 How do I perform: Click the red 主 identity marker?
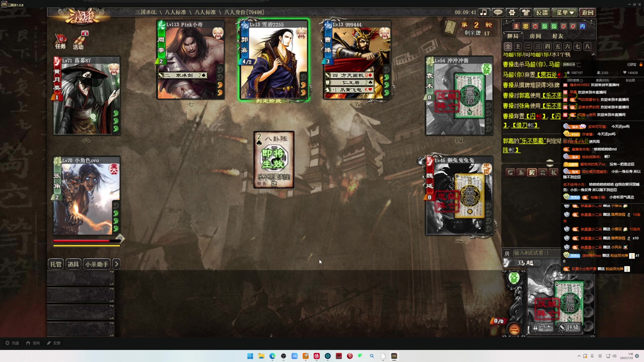pyautogui.click(x=516, y=26)
